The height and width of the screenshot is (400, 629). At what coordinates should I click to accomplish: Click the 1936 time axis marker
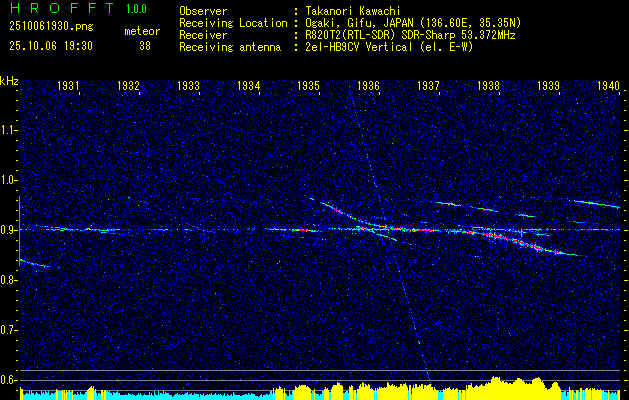(368, 85)
